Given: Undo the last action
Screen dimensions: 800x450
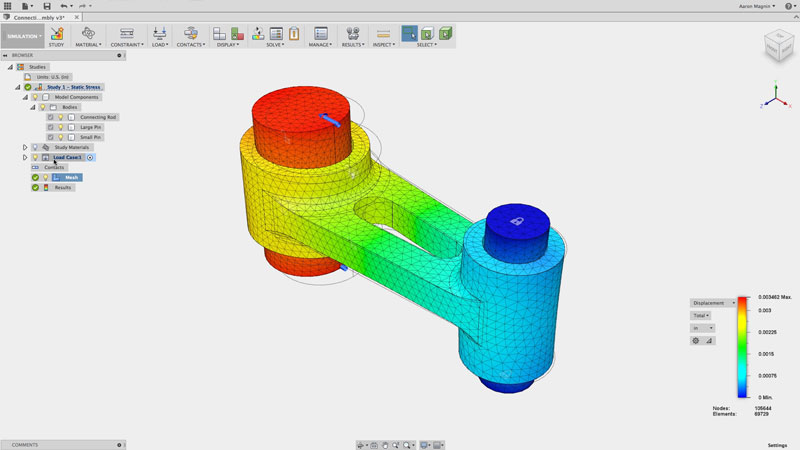Looking at the screenshot, I should point(64,6).
